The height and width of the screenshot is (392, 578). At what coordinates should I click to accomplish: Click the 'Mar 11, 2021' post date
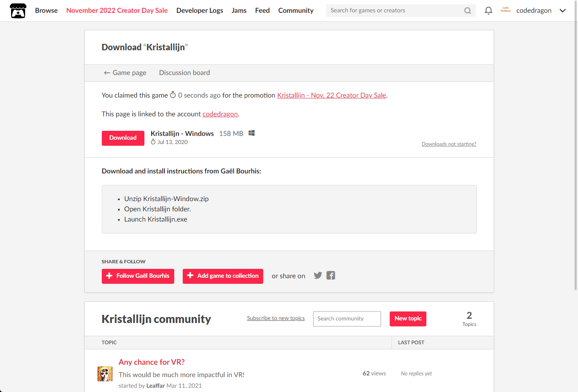point(184,386)
